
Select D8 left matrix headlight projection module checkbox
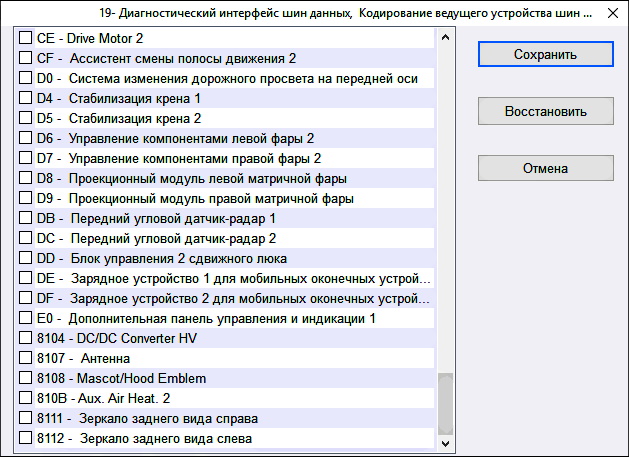(26, 178)
